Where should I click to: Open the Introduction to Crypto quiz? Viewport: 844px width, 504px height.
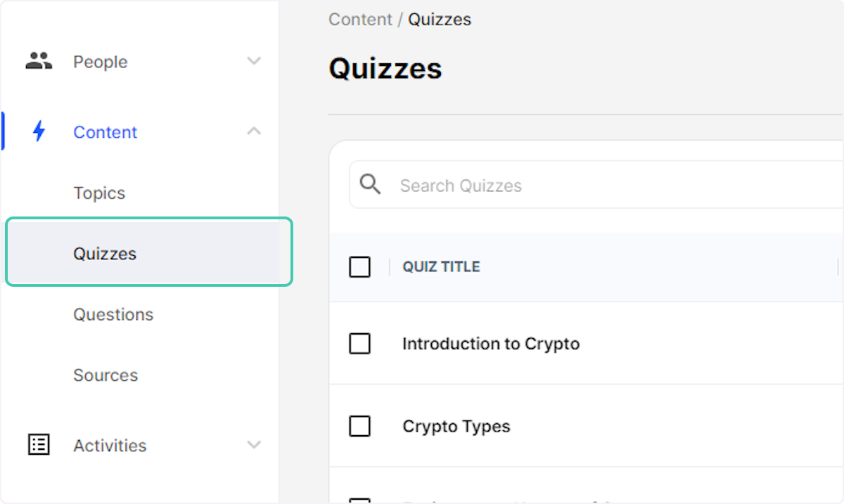tap(490, 344)
